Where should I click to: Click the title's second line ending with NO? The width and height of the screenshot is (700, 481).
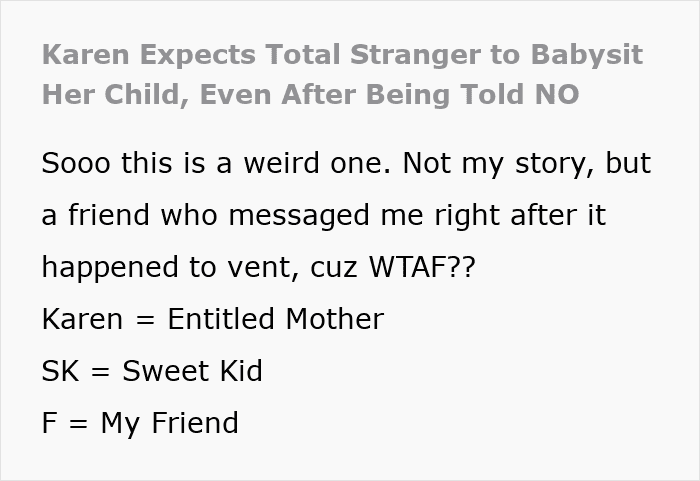click(311, 94)
